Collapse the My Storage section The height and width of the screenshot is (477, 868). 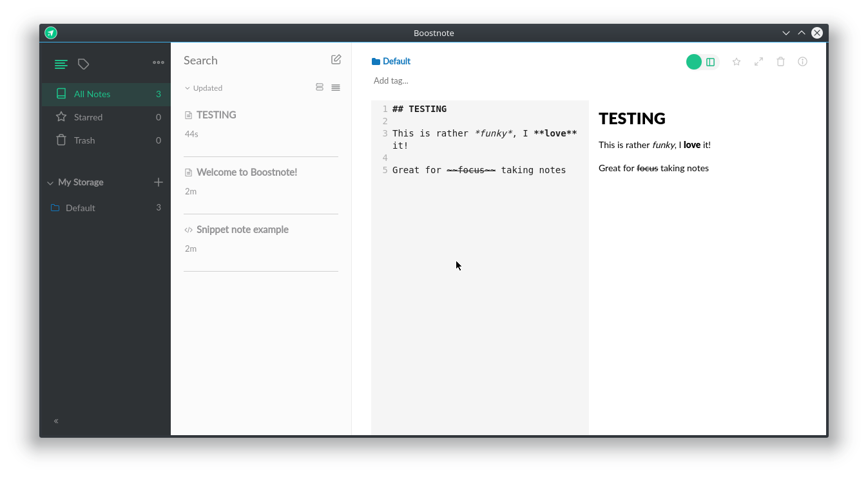pyautogui.click(x=50, y=183)
